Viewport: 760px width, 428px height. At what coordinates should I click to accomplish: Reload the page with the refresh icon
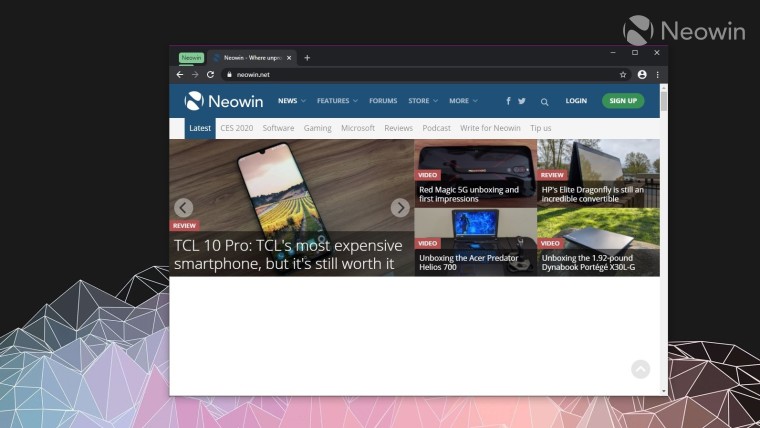point(210,75)
